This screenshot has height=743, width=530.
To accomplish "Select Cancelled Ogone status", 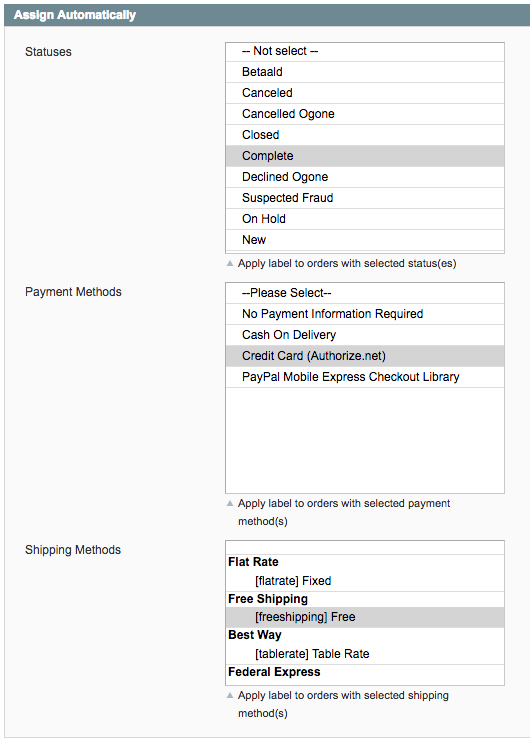I will click(x=365, y=114).
